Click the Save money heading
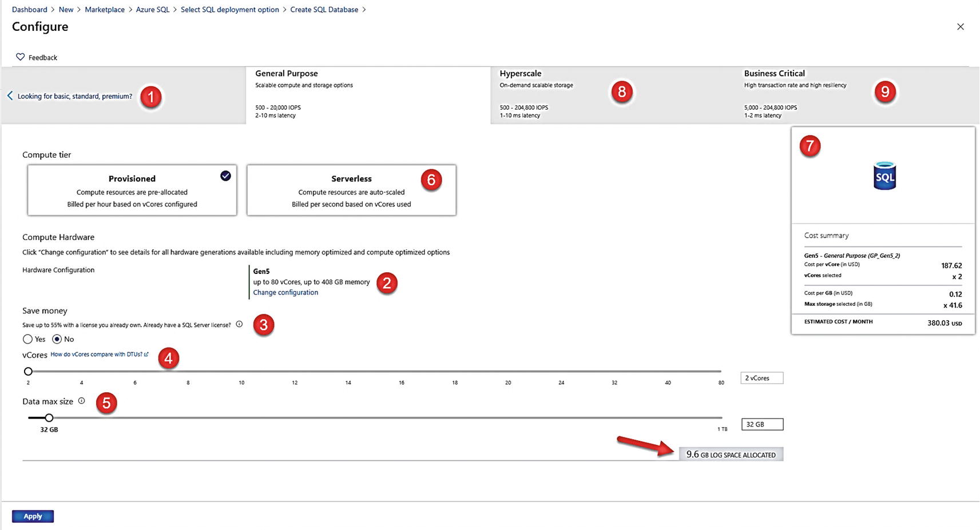Screen dimensions: 980x530 pos(45,310)
